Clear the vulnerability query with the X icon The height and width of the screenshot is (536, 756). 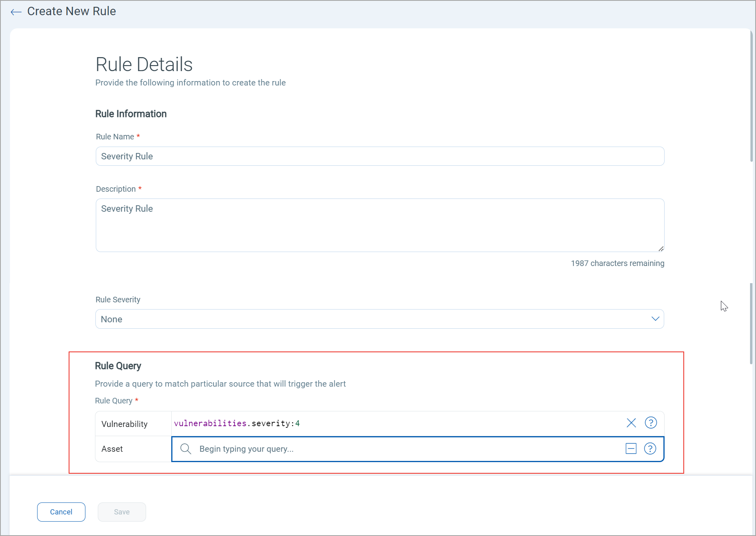click(x=631, y=423)
